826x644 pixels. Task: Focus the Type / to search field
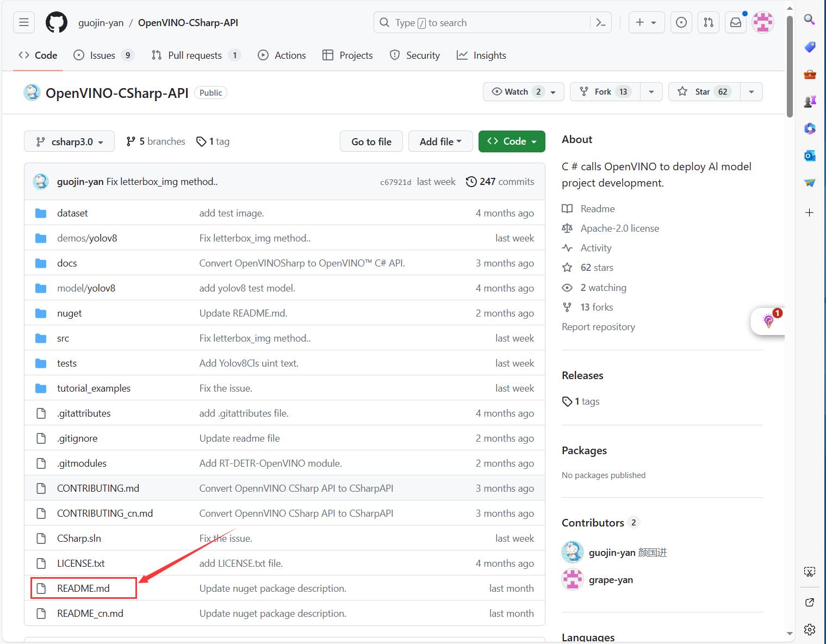coord(492,23)
